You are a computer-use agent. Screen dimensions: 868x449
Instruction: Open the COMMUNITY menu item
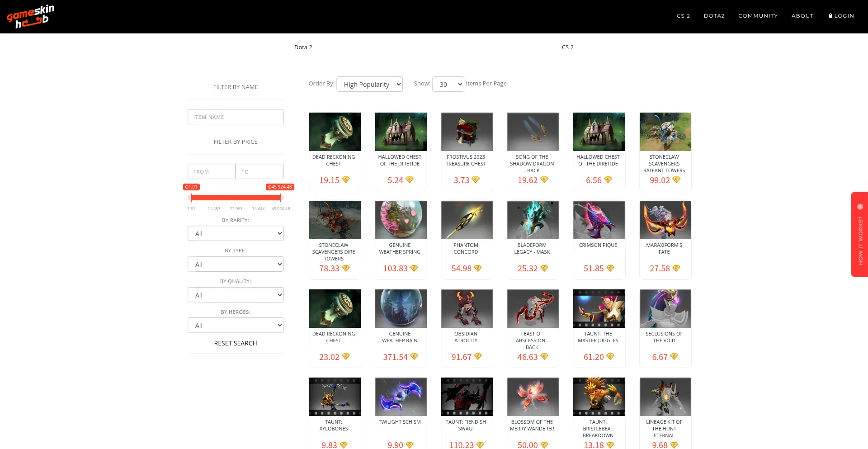758,15
